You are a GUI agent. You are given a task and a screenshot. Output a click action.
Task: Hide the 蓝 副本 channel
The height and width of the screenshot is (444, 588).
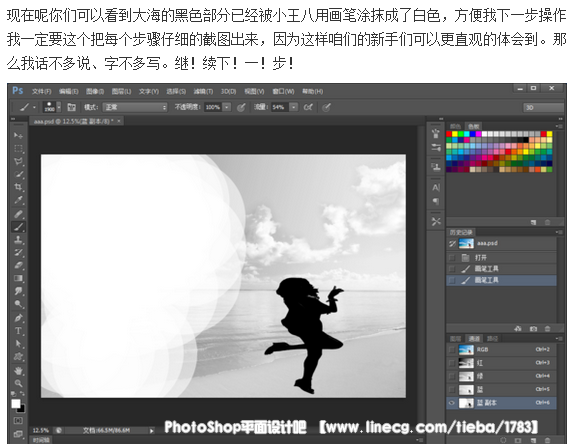452,403
